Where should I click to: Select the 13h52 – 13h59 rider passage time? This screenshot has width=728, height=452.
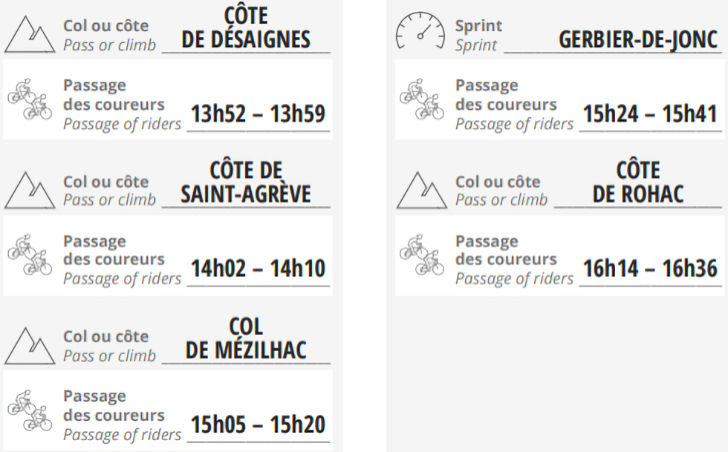tap(258, 114)
